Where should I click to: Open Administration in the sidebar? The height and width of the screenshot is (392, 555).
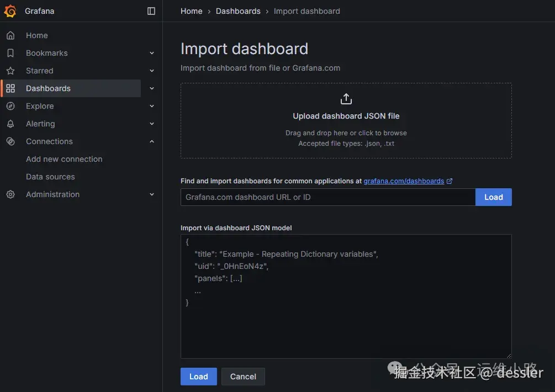point(53,194)
